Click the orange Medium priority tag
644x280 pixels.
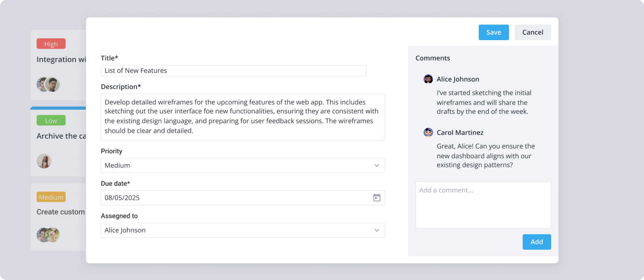click(51, 197)
